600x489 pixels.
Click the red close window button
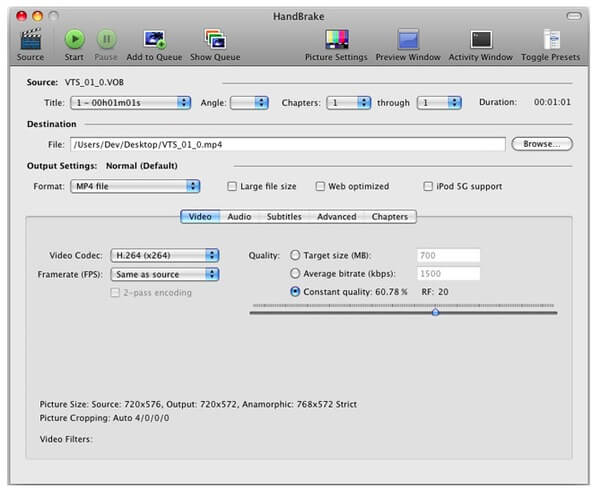(22, 16)
